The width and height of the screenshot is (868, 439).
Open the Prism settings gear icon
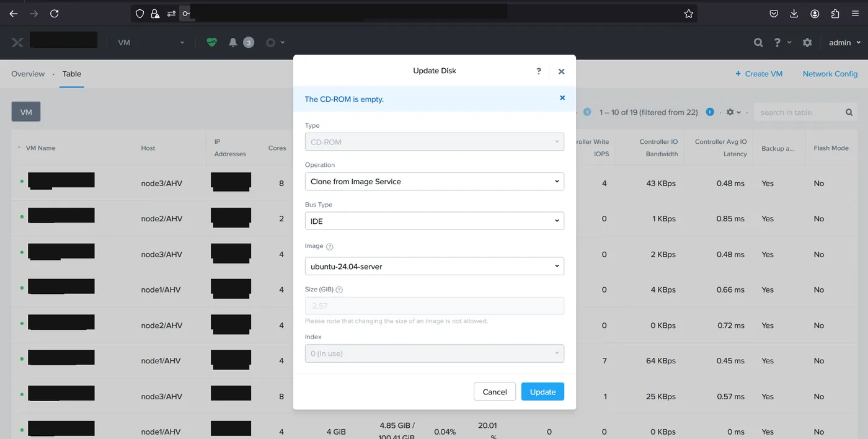tap(807, 43)
